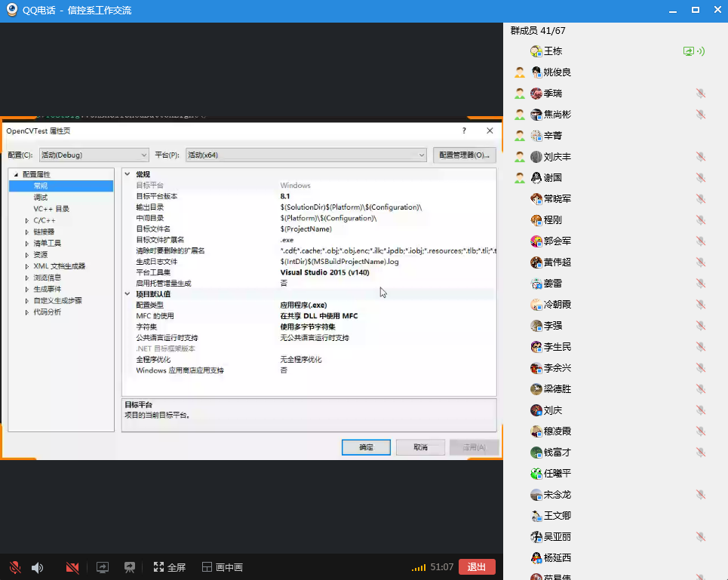
Task: Select the 目标平台版本 value 8.1
Action: pyautogui.click(x=285, y=196)
